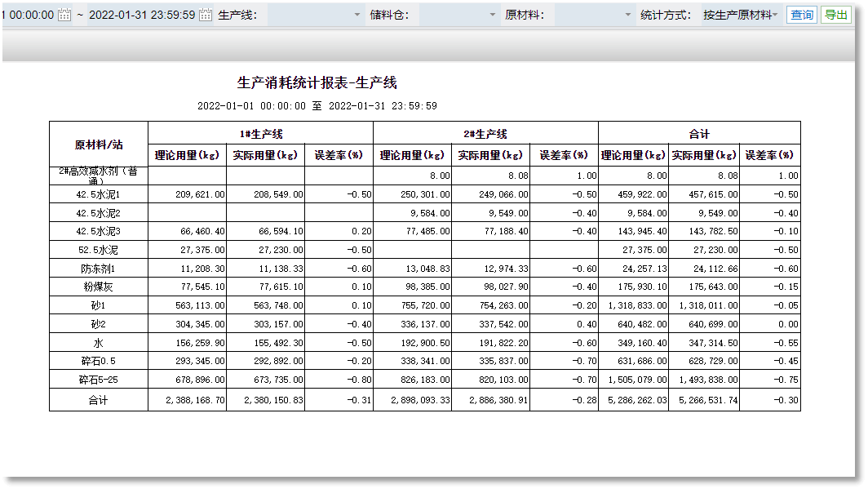This screenshot has height=489, width=868.
Task: Select the 42.5水泥1 row label
Action: (98, 195)
